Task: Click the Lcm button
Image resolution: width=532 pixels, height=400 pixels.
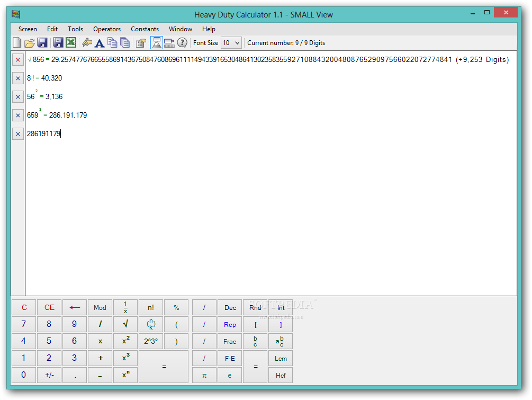Action: [x=280, y=358]
